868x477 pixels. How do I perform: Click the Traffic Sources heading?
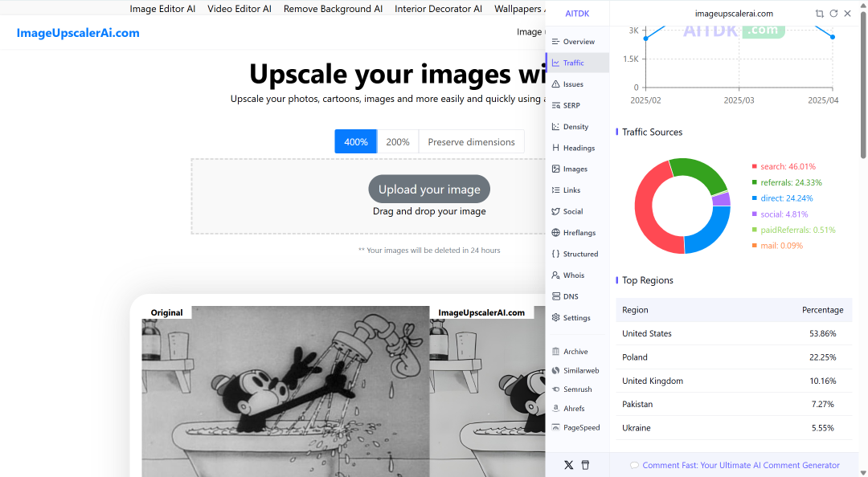click(652, 132)
